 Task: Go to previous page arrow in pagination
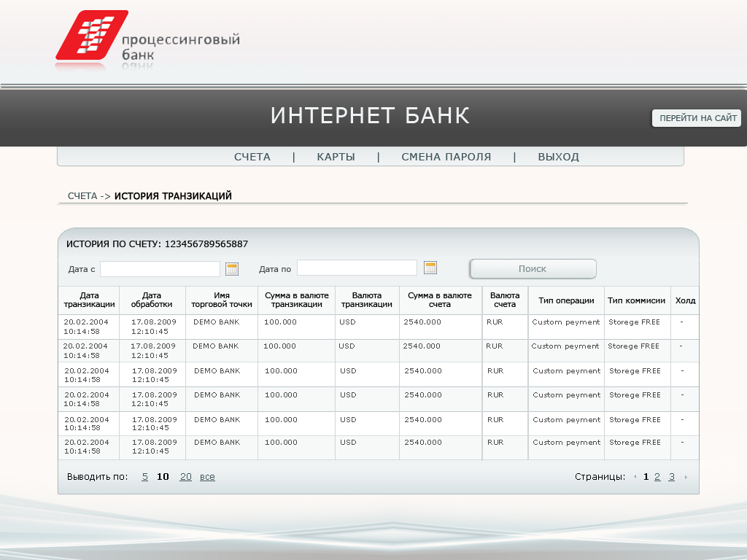click(635, 478)
